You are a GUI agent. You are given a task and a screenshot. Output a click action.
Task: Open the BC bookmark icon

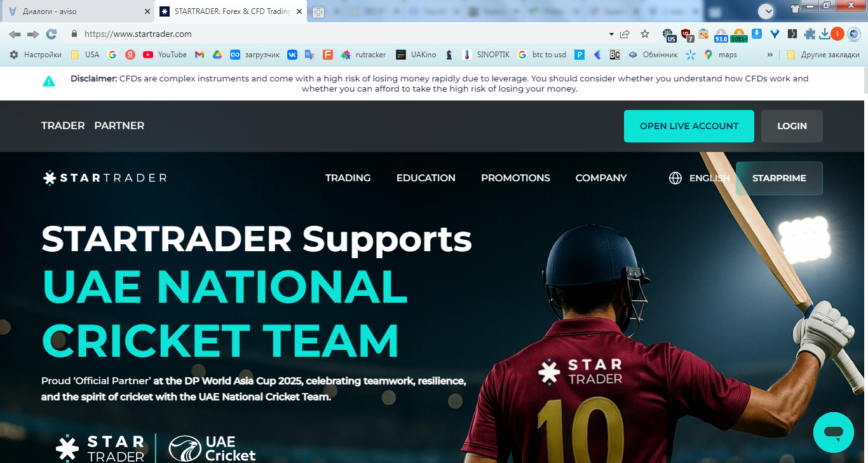(x=614, y=55)
